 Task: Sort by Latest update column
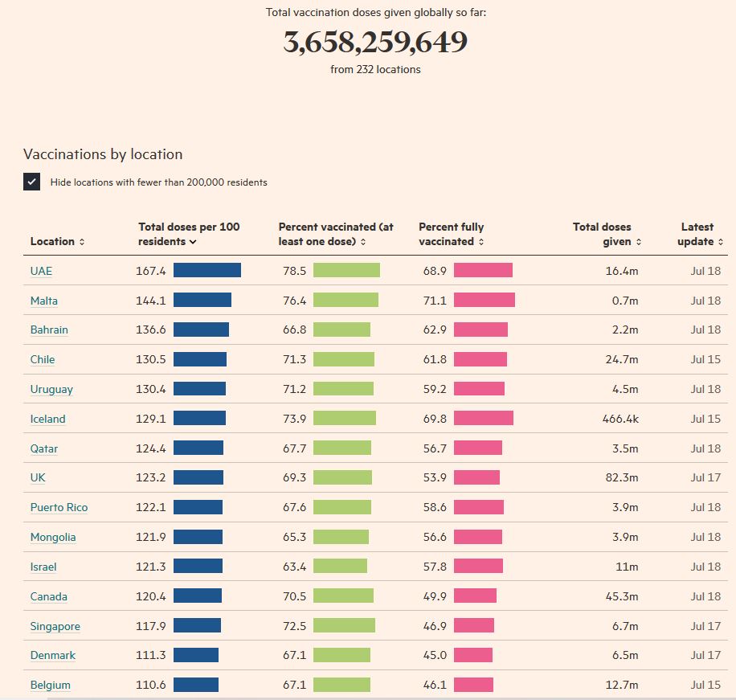pos(721,242)
